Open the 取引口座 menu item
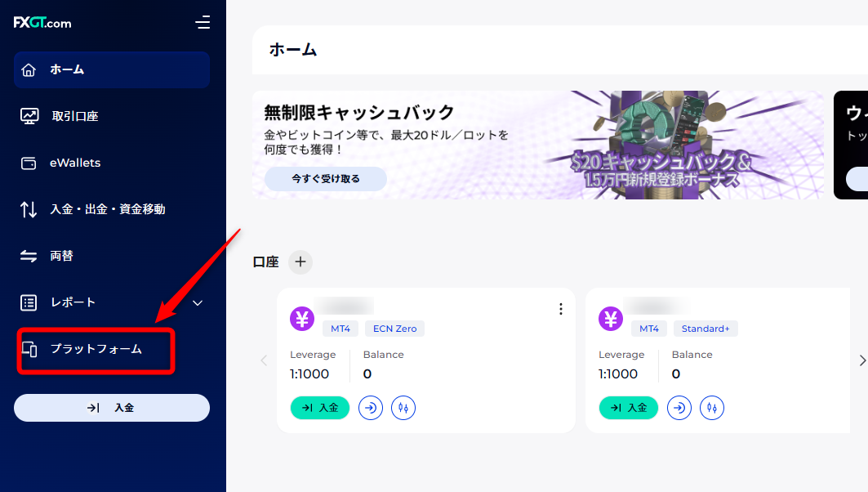Viewport: 868px width, 492px height. 112,116
